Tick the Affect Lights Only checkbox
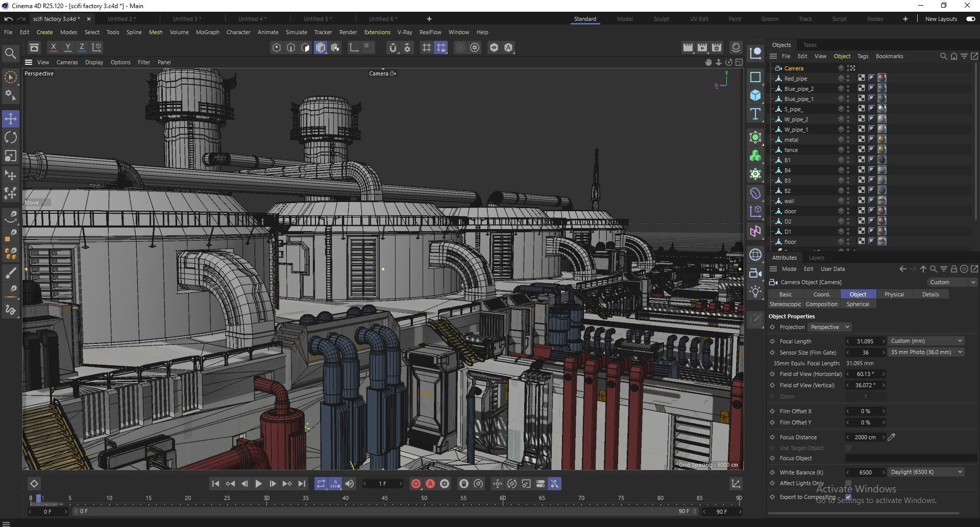The image size is (980, 527). click(848, 483)
